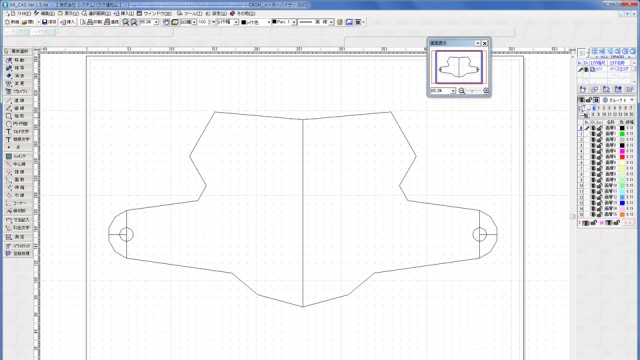Screen dimensions: 640x360
Task: Select the 変更 modify tool
Action: coord(18,84)
